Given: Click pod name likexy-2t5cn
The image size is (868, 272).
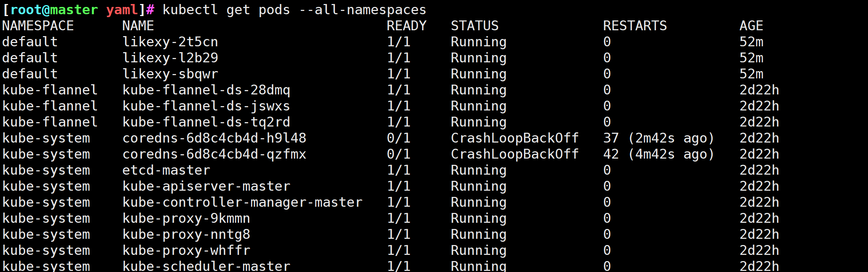Looking at the screenshot, I should [170, 42].
